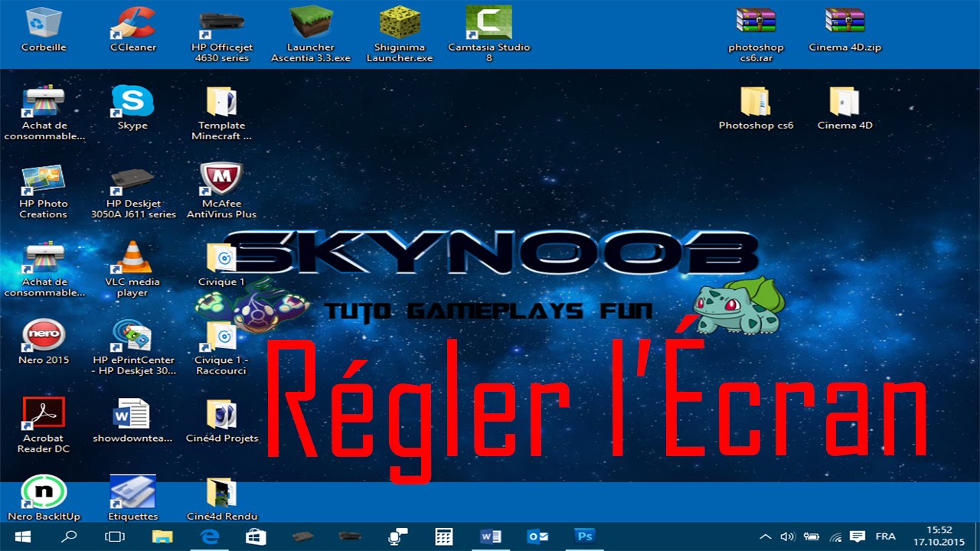The width and height of the screenshot is (980, 551).
Task: Switch to Photoshop in the taskbar
Action: pyautogui.click(x=584, y=536)
